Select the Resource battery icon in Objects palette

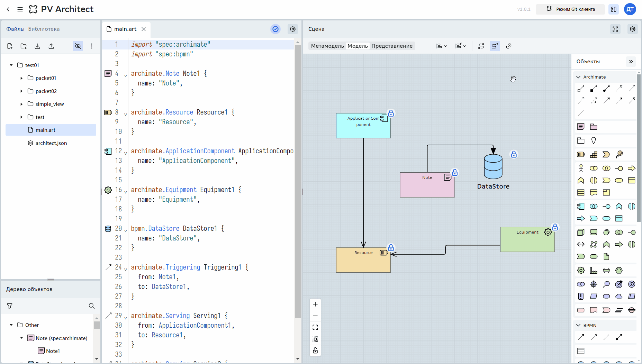click(581, 154)
